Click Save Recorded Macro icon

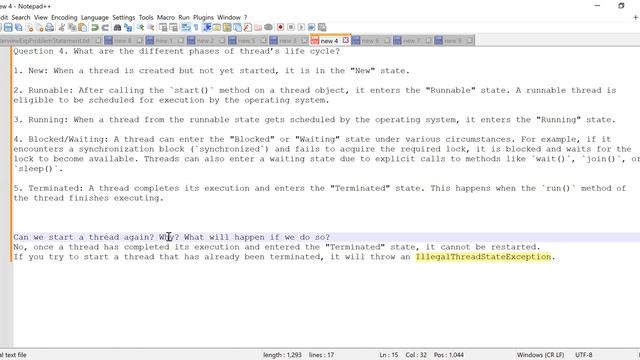point(322,27)
